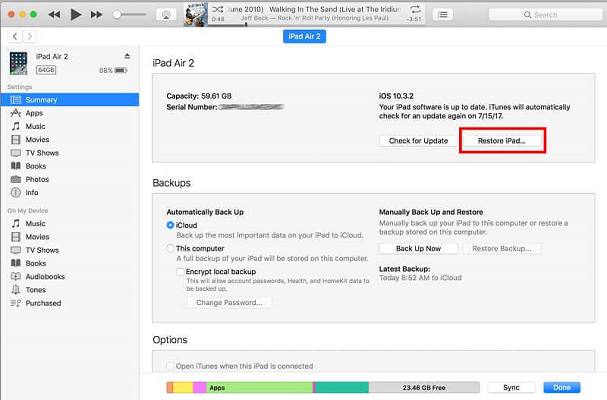Image resolution: width=607 pixels, height=400 pixels.
Task: Toggle shuffle icon in now playing display
Action: [x=218, y=8]
